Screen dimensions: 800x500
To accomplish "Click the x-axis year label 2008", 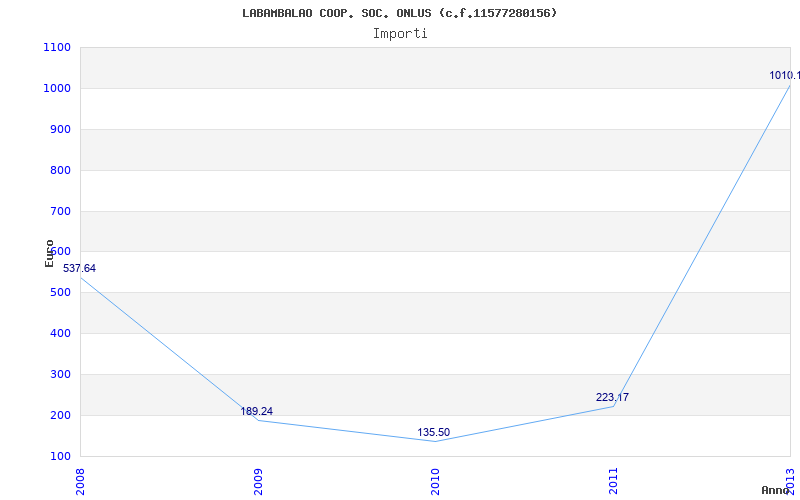I will click(81, 481).
